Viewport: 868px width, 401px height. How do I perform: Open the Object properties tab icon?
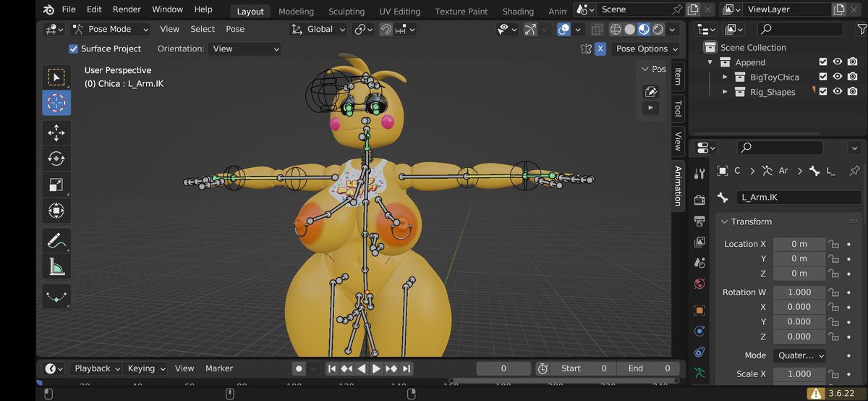coord(699,311)
